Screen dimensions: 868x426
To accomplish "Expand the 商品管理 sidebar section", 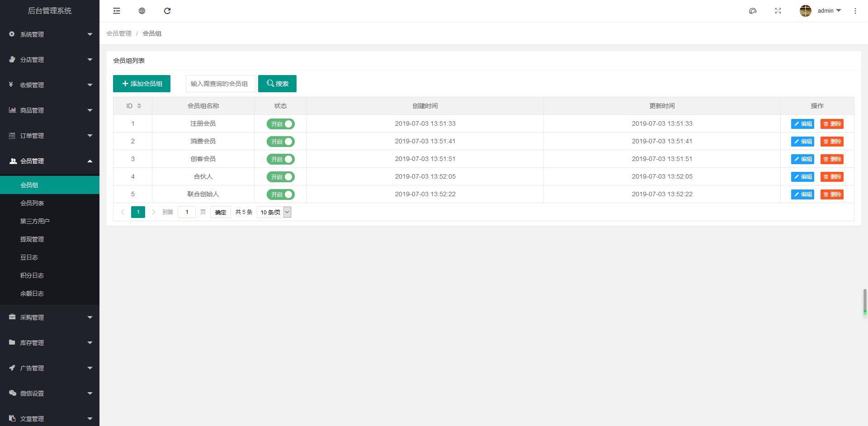I will 50,110.
